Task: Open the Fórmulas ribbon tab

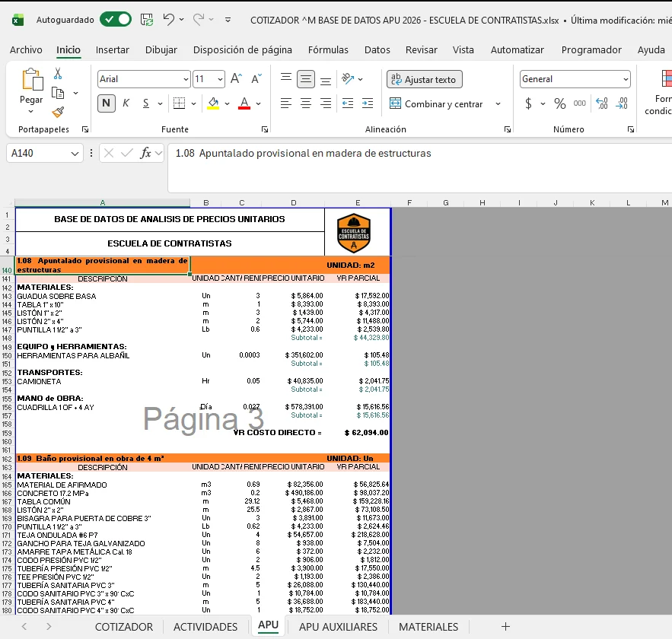Action: tap(328, 50)
